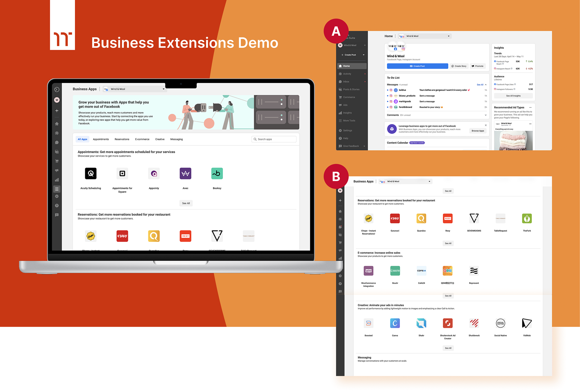580x392 pixels.
Task: Click the Browse Apps button
Action: point(478,131)
